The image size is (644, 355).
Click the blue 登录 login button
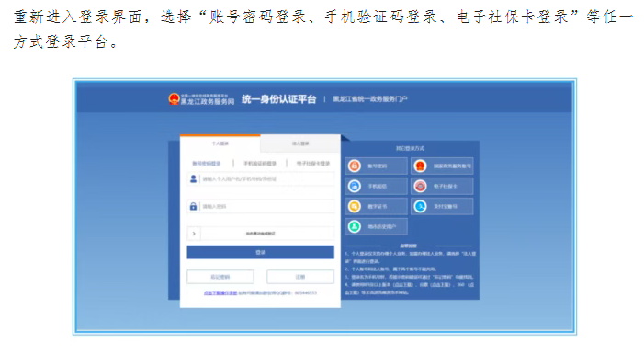pyautogui.click(x=260, y=252)
